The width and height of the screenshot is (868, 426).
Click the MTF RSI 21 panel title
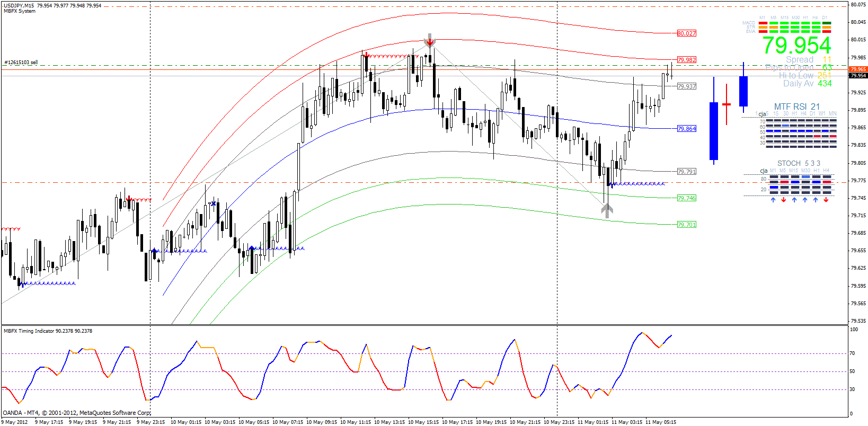(x=796, y=107)
